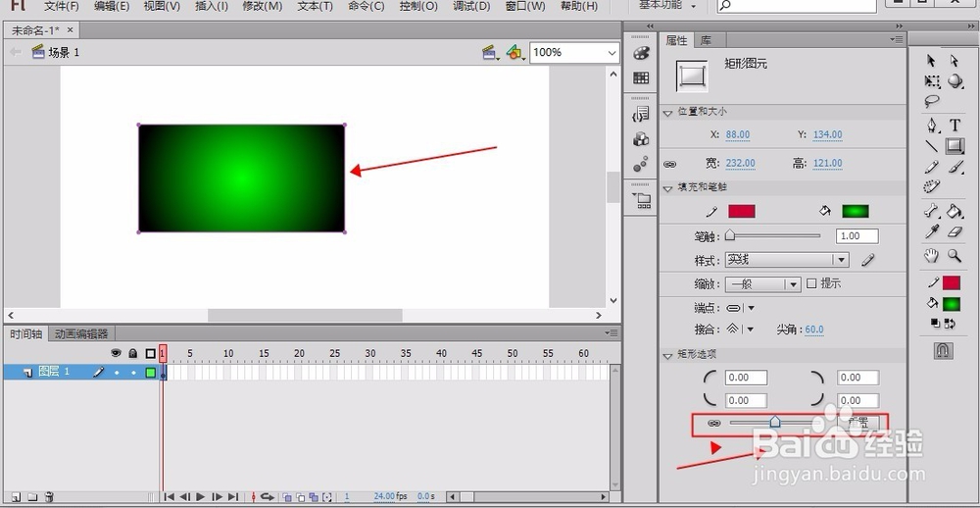Open the 接合 join dropdown arrow

[751, 330]
